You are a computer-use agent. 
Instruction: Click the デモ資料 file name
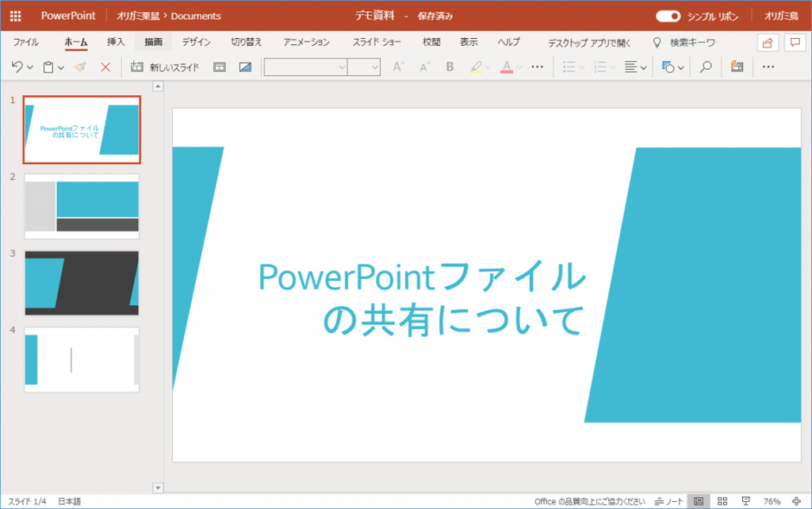374,16
